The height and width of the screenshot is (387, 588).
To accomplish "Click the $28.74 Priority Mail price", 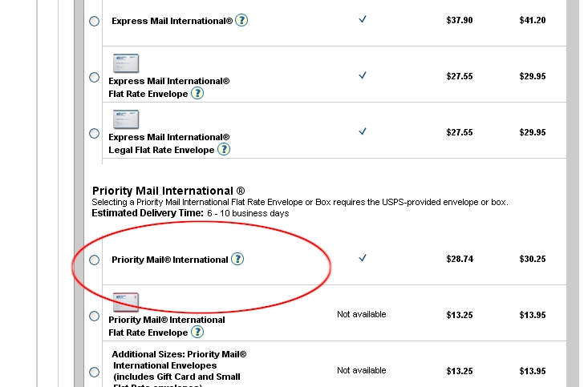I will (460, 259).
